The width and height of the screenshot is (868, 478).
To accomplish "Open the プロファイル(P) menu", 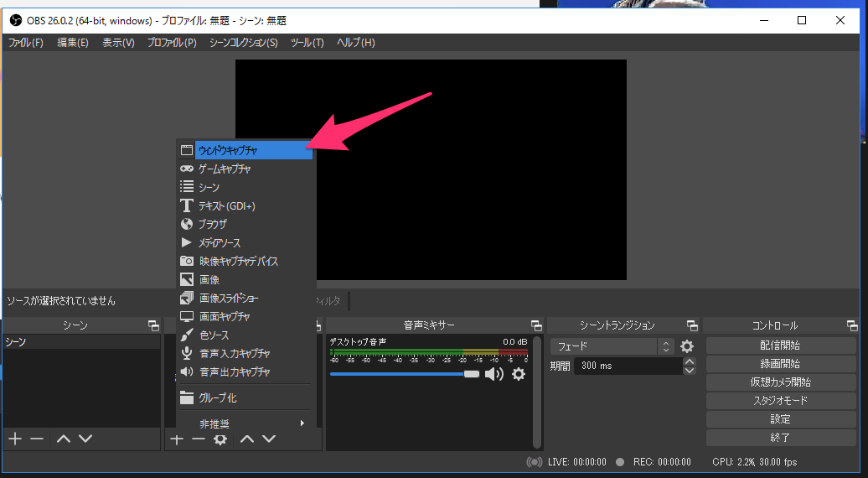I will pyautogui.click(x=172, y=43).
